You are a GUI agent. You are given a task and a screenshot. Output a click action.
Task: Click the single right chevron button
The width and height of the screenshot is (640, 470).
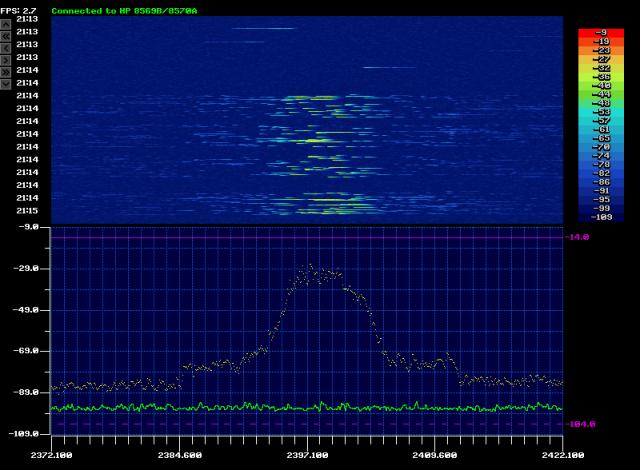(6, 60)
